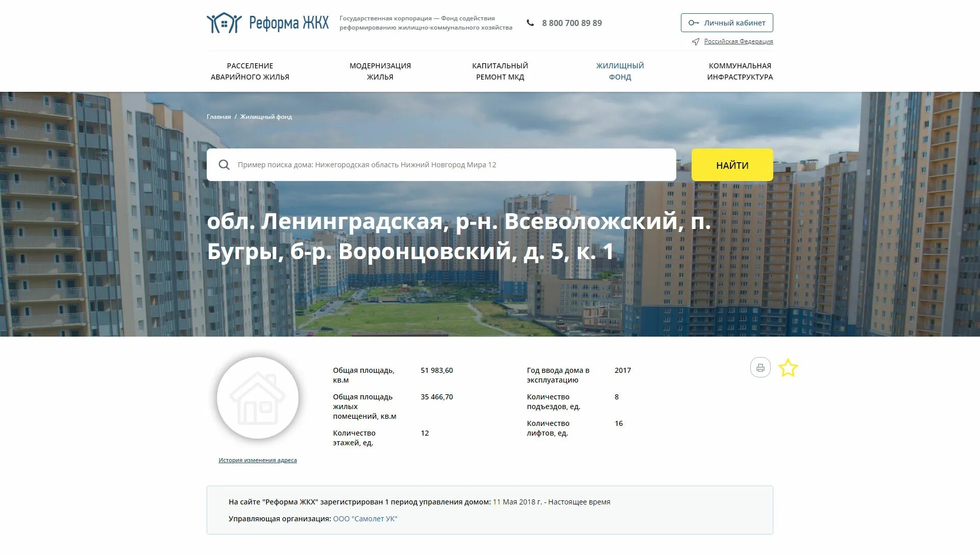Select Жилищный фонд menu item
The width and height of the screenshot is (980, 557).
620,71
